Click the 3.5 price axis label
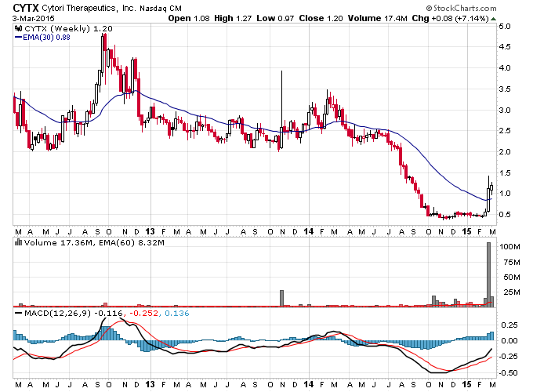This screenshot has height=392, width=533. [505, 89]
